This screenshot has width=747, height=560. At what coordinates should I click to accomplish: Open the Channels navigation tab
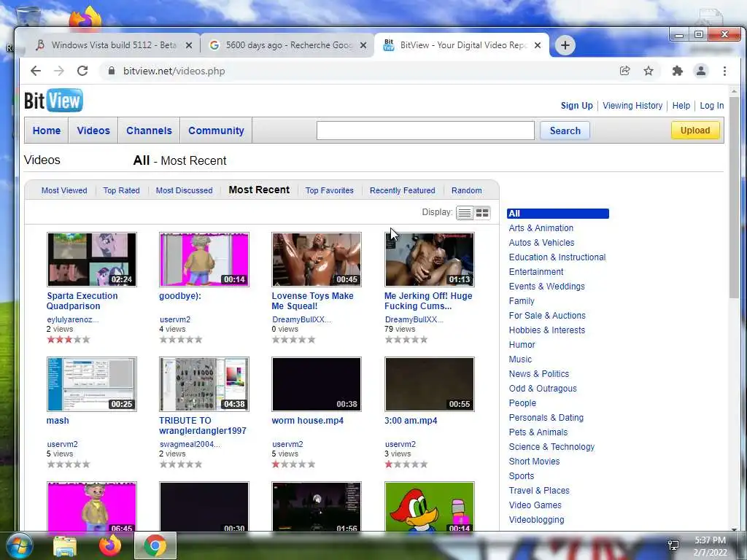[149, 131]
